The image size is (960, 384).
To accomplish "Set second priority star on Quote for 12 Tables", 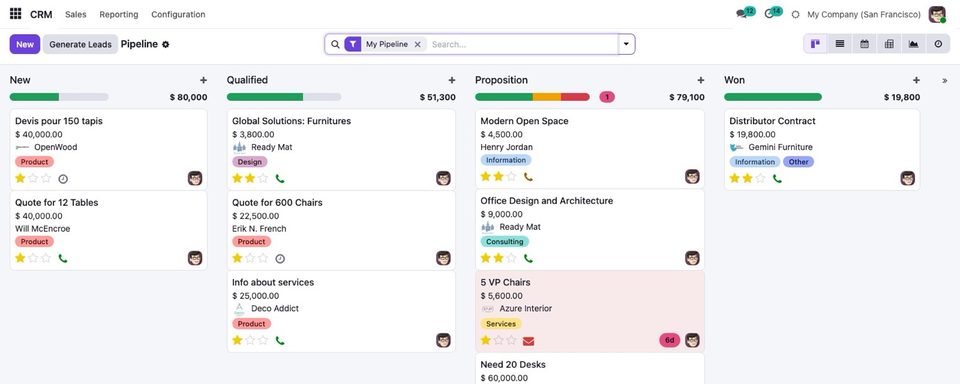I will (33, 258).
